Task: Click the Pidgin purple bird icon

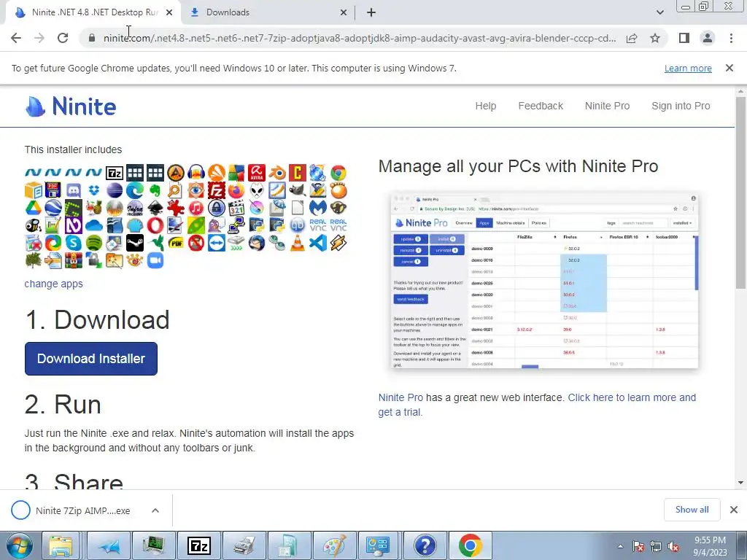Action: point(216,225)
